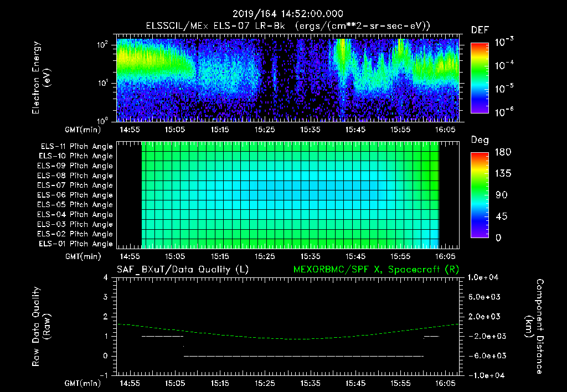Click the 10^-3 label on the DEF scale
The image size is (567, 392).
coord(504,42)
